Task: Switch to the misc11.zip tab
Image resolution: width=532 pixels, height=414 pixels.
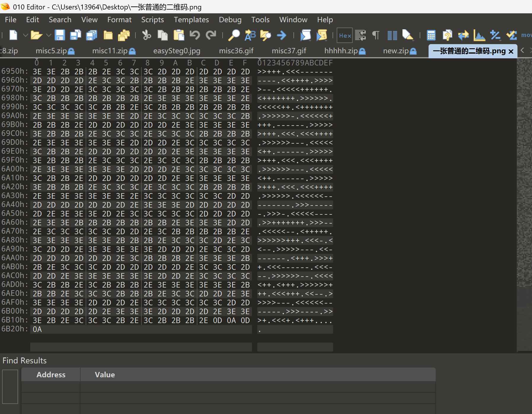Action: 114,51
